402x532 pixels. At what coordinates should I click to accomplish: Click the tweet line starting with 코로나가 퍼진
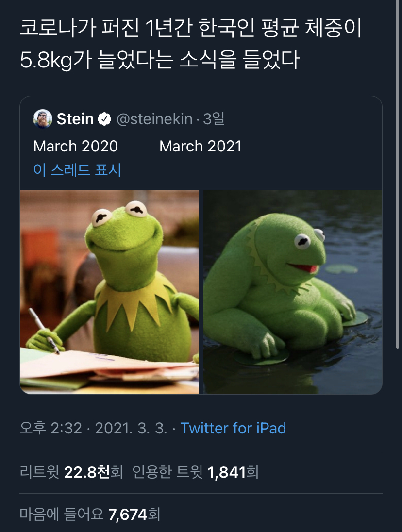click(190, 30)
